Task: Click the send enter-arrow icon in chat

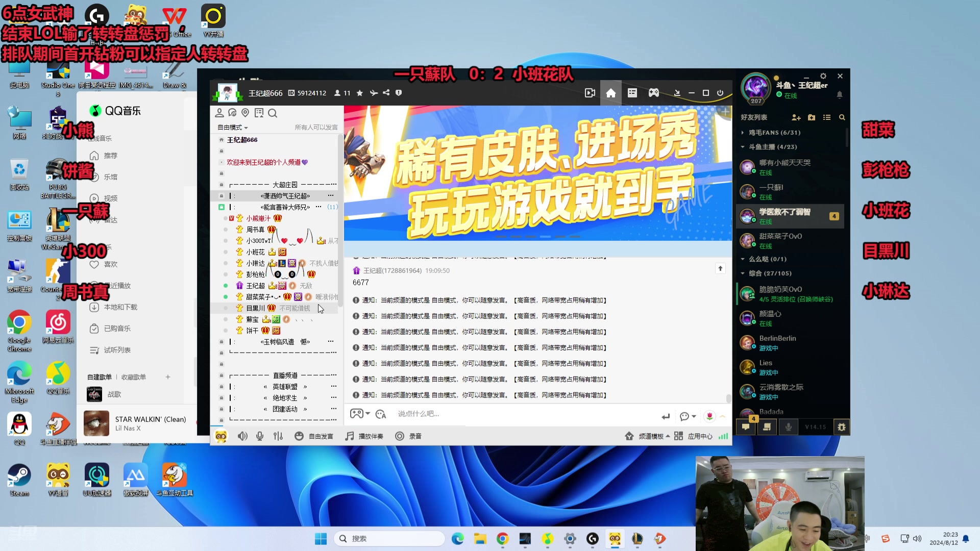Action: 666,416
